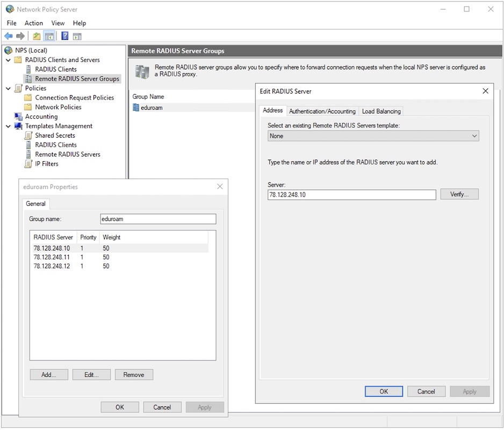Switch to the Authentication/Accounting tab
Image resolution: width=504 pixels, height=430 pixels.
[x=322, y=111]
